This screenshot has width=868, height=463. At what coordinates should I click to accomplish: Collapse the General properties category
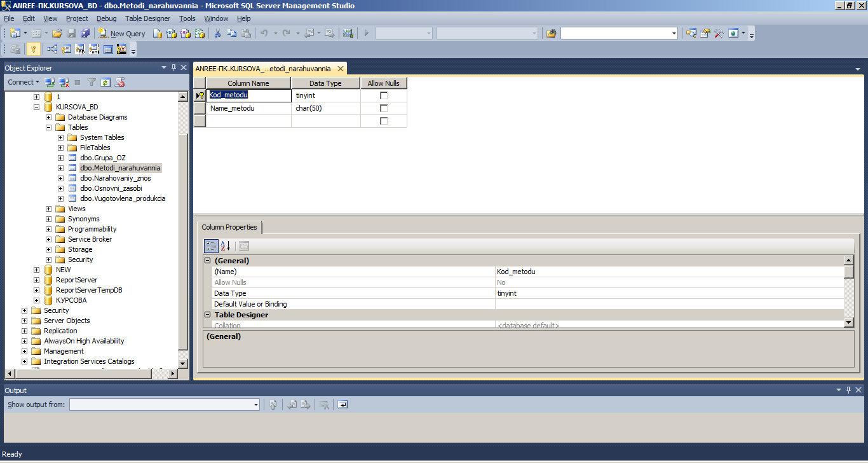pyautogui.click(x=207, y=261)
